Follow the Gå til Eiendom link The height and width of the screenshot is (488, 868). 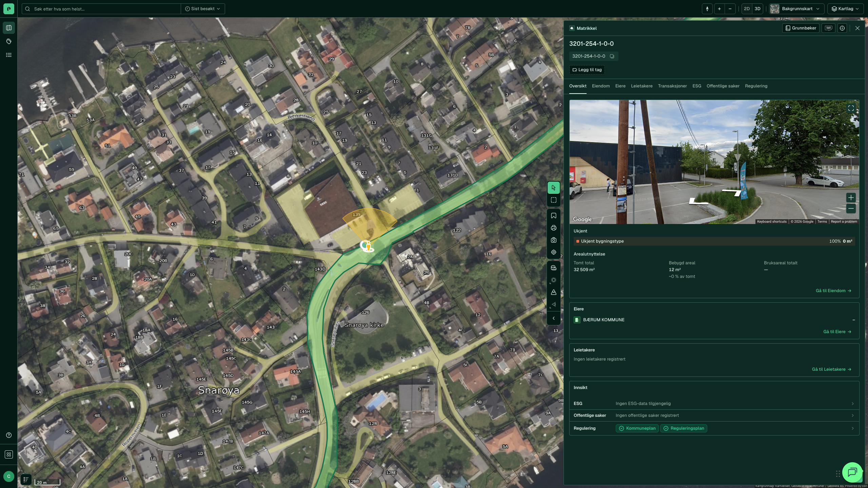[x=833, y=291]
